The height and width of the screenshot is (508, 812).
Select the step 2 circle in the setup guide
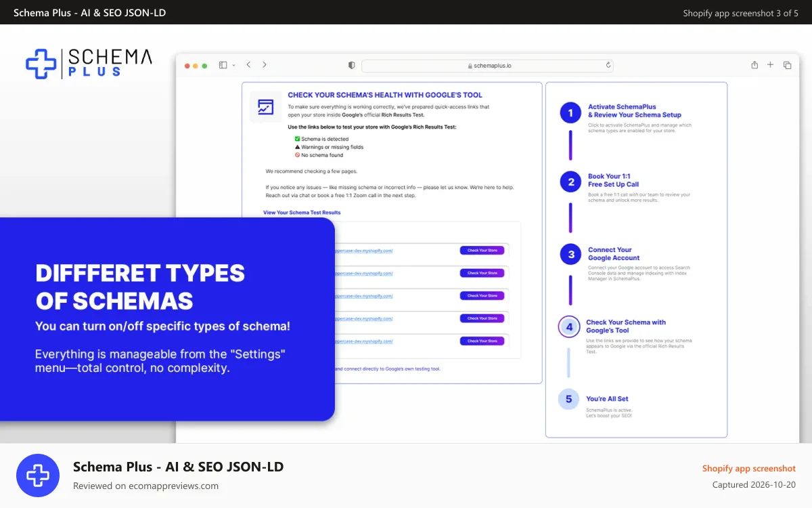click(570, 182)
